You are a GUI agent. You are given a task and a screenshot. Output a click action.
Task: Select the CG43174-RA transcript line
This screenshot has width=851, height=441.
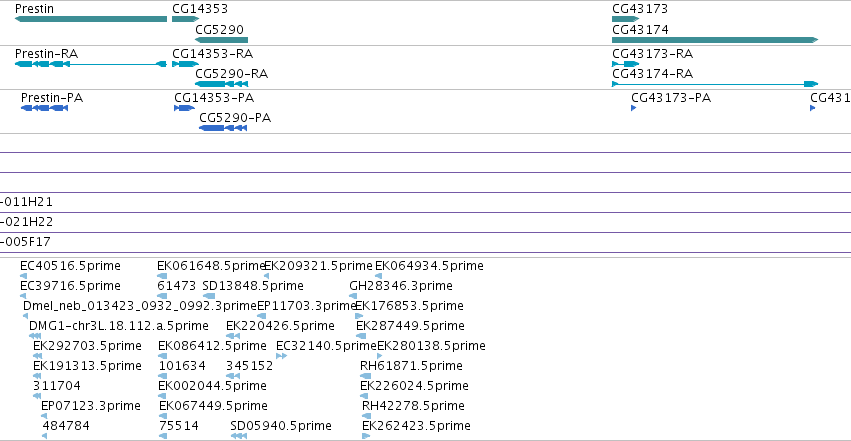tap(715, 84)
